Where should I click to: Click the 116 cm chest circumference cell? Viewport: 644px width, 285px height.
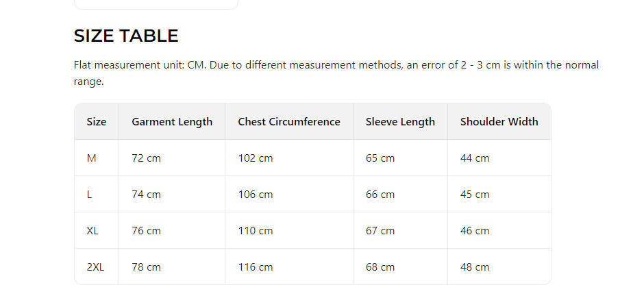(256, 267)
